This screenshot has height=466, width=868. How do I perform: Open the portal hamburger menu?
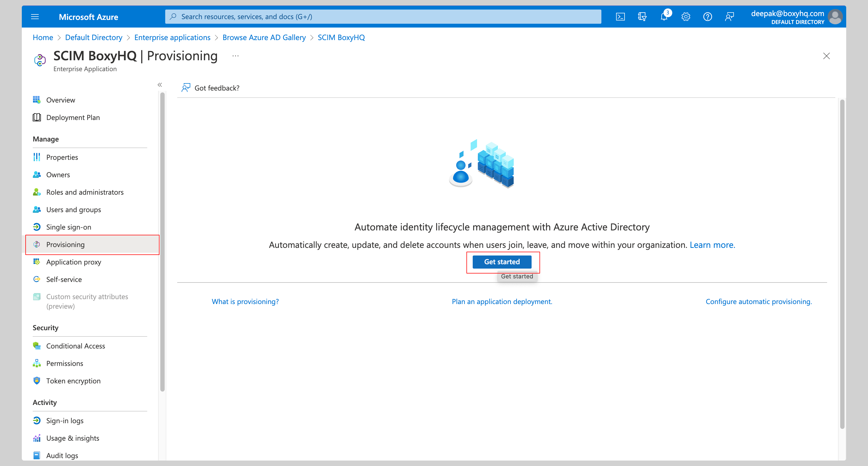35,16
